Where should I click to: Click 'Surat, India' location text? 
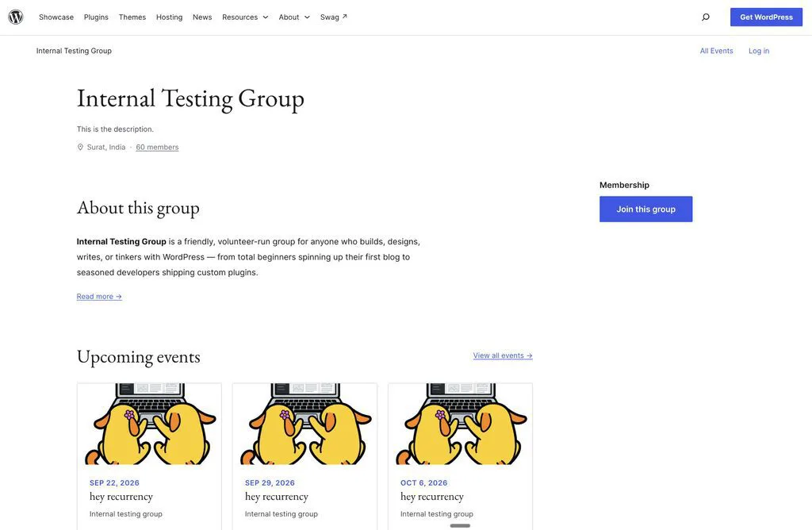[x=106, y=147]
